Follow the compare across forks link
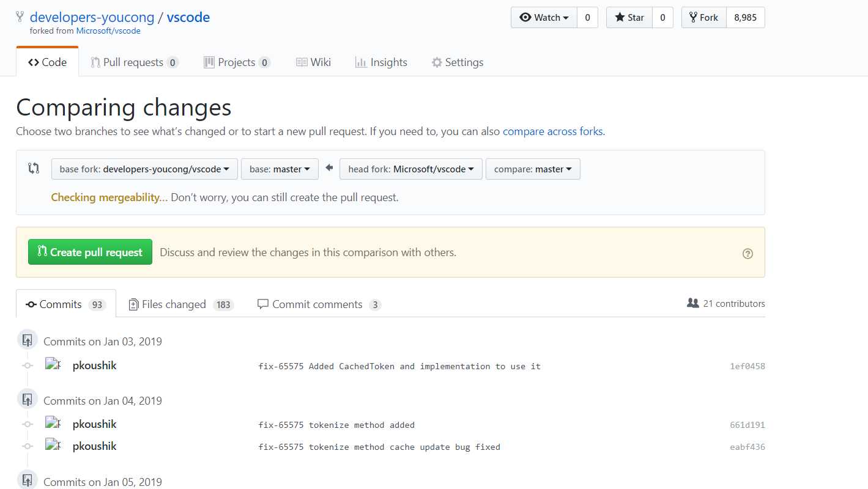Image resolution: width=868 pixels, height=489 pixels. point(552,131)
